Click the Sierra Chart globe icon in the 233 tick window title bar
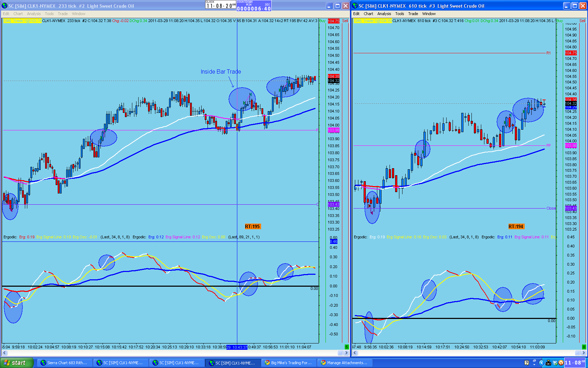The height and width of the screenshot is (368, 588). coord(5,6)
